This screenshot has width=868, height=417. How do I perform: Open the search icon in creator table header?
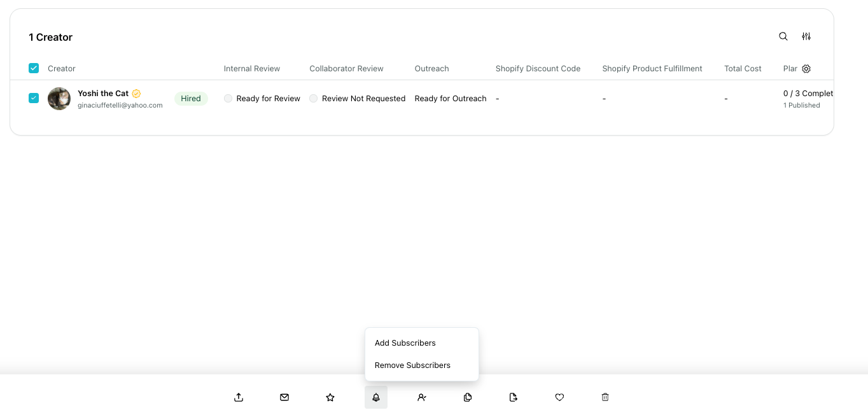(783, 36)
